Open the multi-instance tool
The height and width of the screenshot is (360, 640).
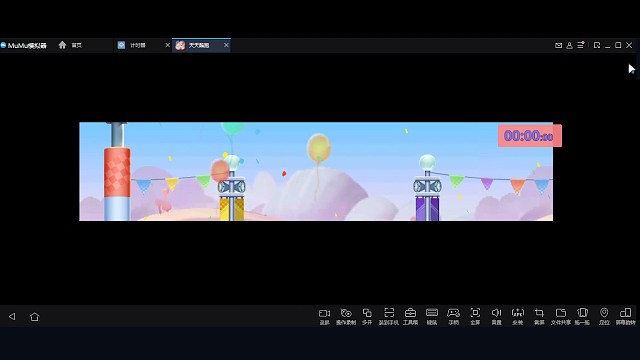point(367,316)
